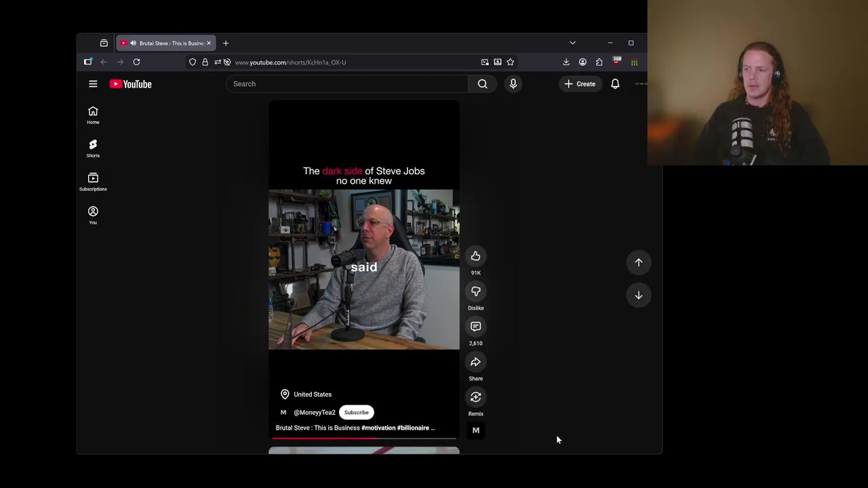Viewport: 868px width, 488px height.
Task: Select the Brutal Steve browser tab
Action: [x=166, y=43]
